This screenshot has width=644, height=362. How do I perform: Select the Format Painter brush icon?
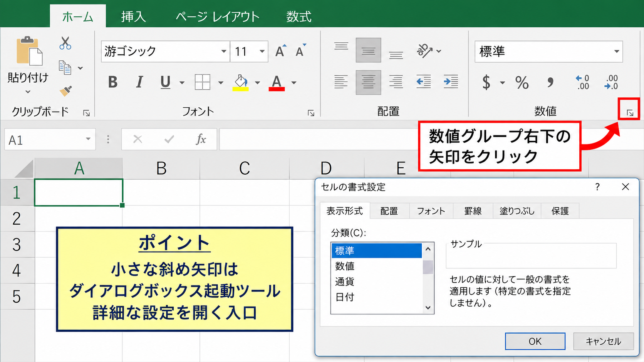pyautogui.click(x=66, y=91)
